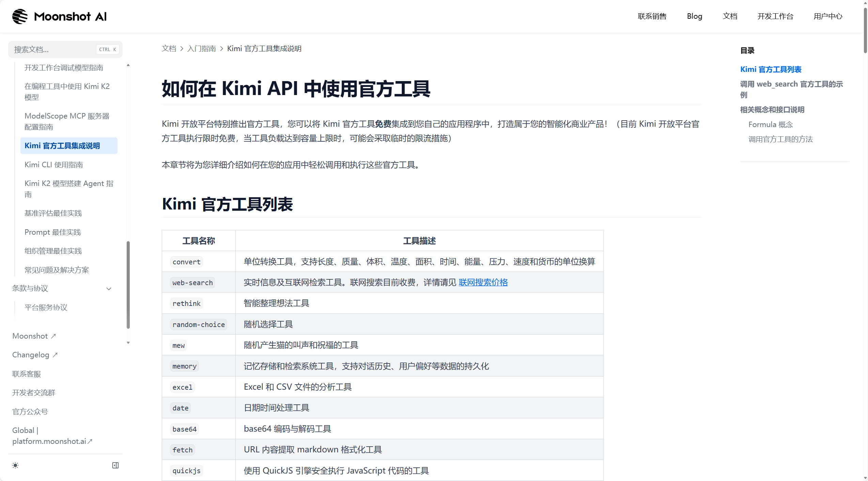This screenshot has width=868, height=481.
Task: Click the arrow icon beside Global | platform.moonshot.ai
Action: click(x=90, y=441)
